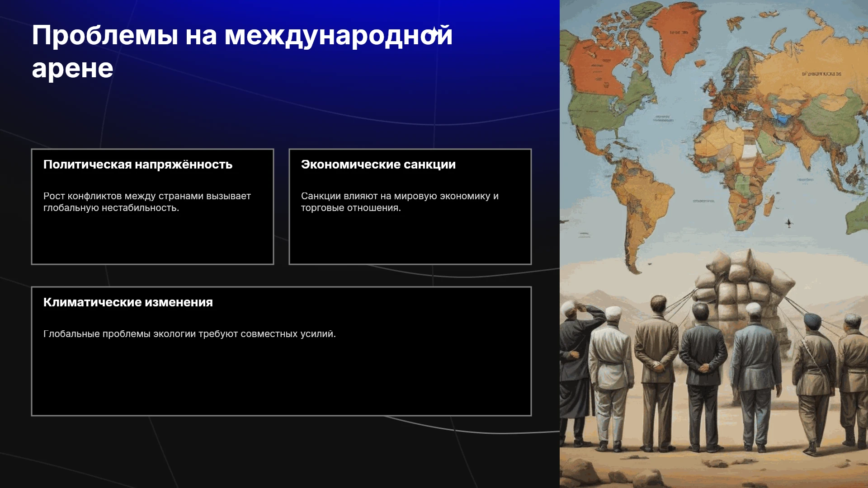
Task: Click the small airplane silhouette over the ocean
Action: [x=789, y=222]
